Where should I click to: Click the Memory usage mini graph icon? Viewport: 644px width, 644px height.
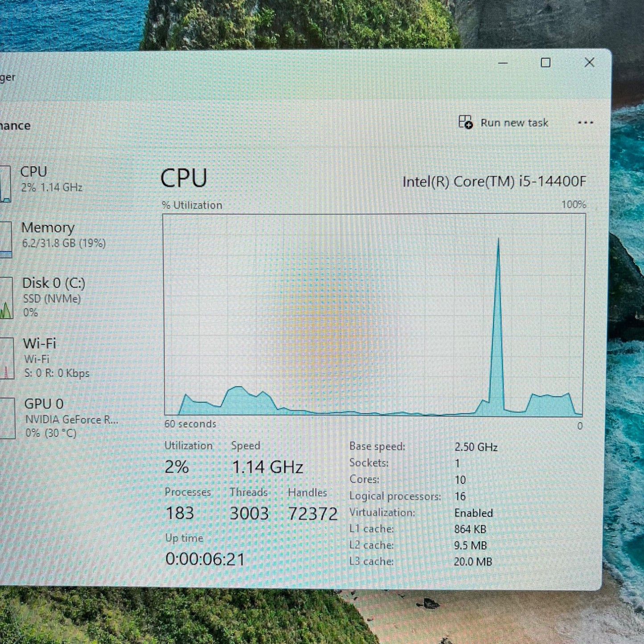tap(4, 238)
